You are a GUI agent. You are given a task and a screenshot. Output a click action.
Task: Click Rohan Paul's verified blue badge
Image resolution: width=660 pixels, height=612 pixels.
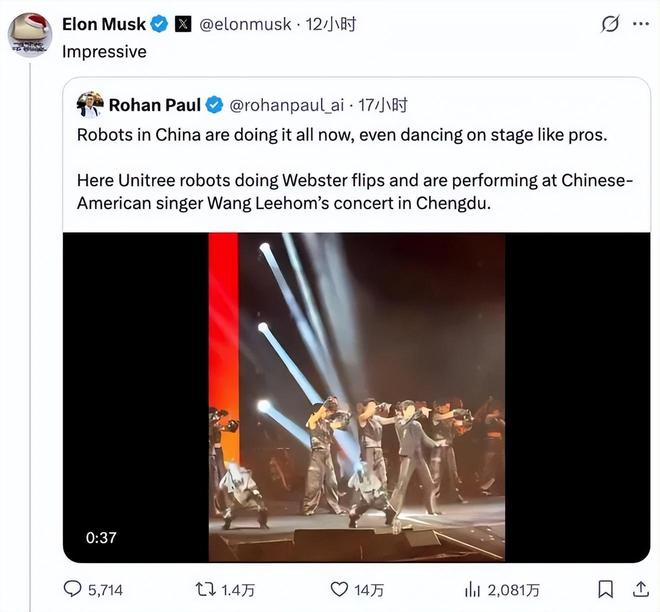(x=214, y=105)
